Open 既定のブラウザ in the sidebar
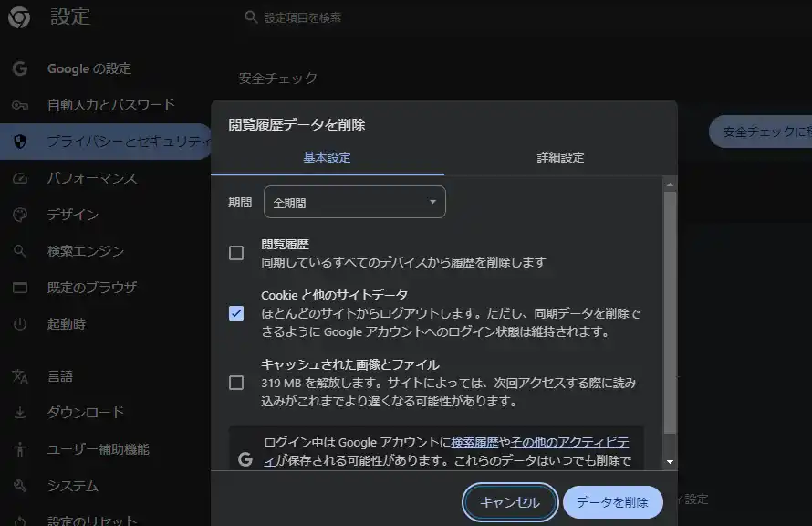The width and height of the screenshot is (812, 526). 91,288
